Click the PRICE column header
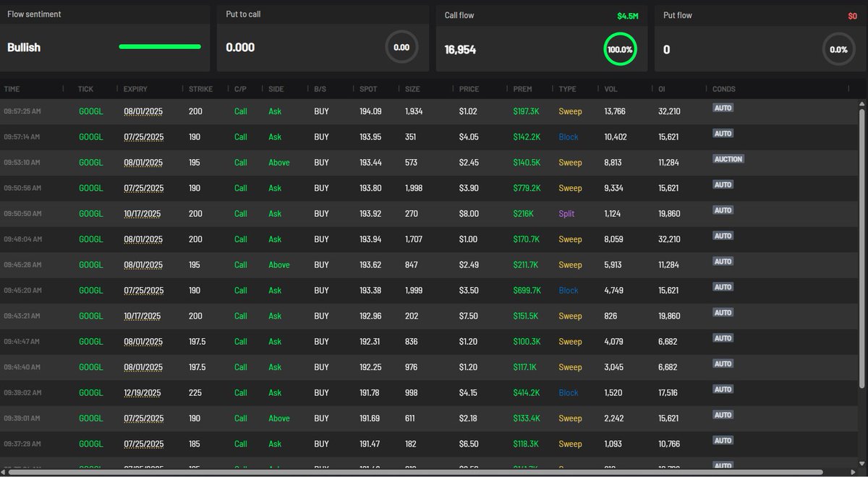 point(469,89)
